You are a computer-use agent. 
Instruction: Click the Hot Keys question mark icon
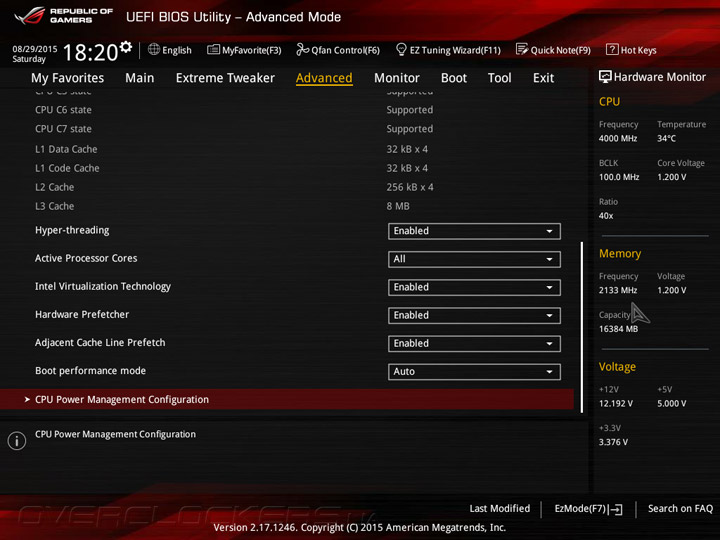[x=612, y=49]
